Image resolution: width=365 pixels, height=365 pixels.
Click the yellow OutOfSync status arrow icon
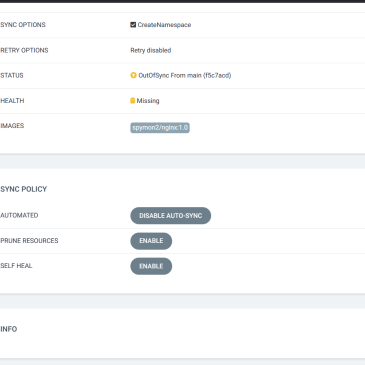[x=133, y=75]
